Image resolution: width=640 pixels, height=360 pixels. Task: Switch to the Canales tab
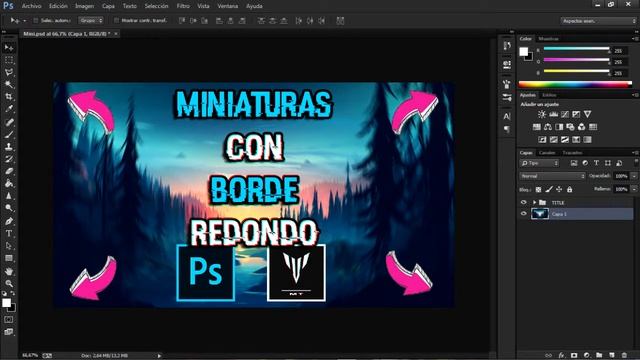click(x=547, y=153)
